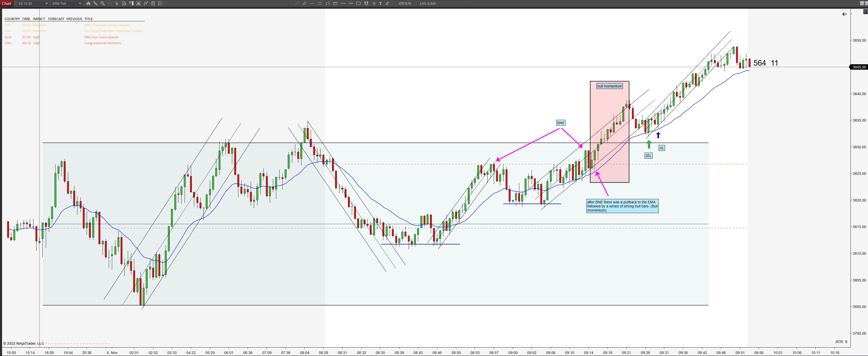
Task: Open the data box icon
Action: pos(124,3)
